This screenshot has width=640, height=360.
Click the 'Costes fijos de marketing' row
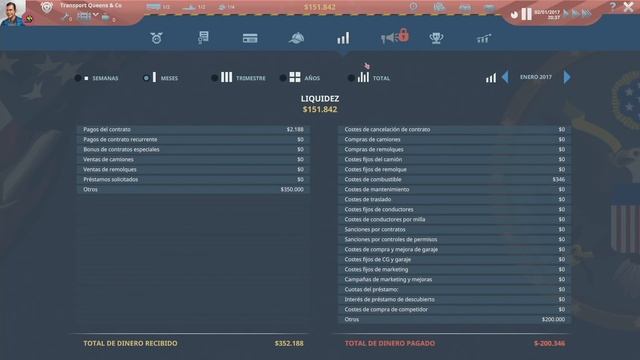tap(454, 269)
